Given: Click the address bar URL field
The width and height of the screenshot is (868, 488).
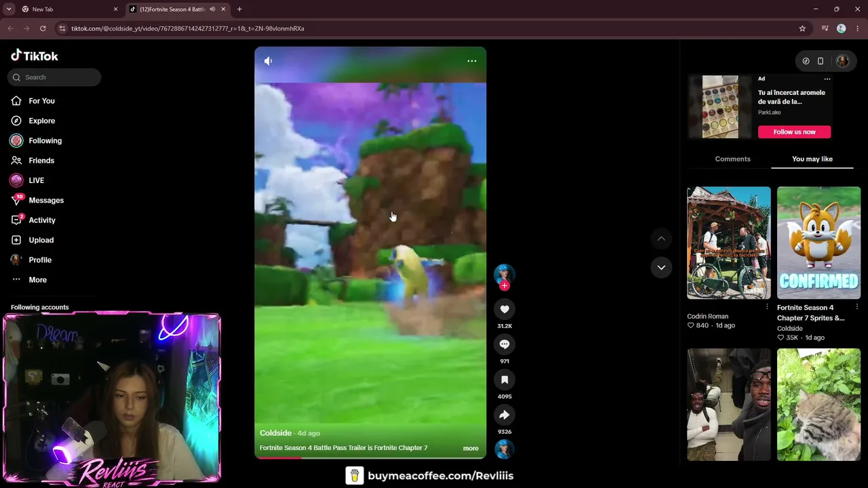Looking at the screenshot, I should 431,28.
